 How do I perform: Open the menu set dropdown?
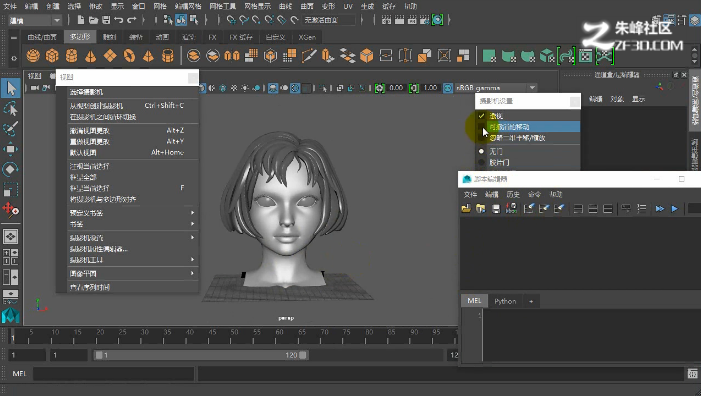[34, 21]
